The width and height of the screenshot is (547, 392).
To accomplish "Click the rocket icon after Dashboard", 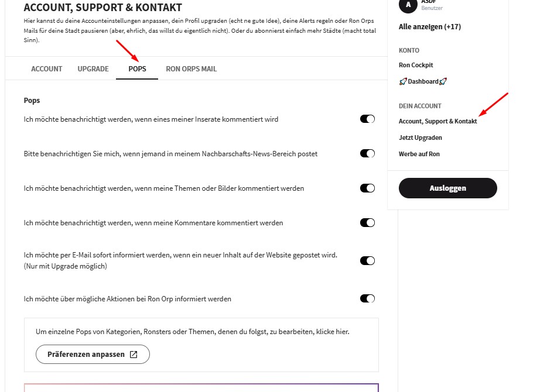I will (443, 82).
